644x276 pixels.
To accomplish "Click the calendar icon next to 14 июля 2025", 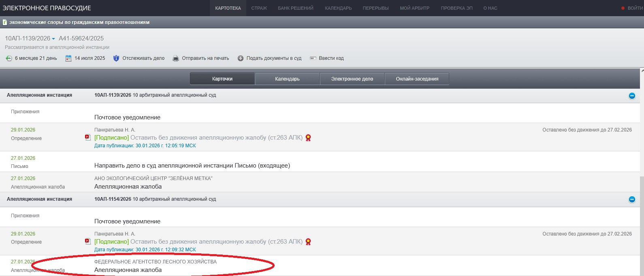I will pyautogui.click(x=68, y=58).
